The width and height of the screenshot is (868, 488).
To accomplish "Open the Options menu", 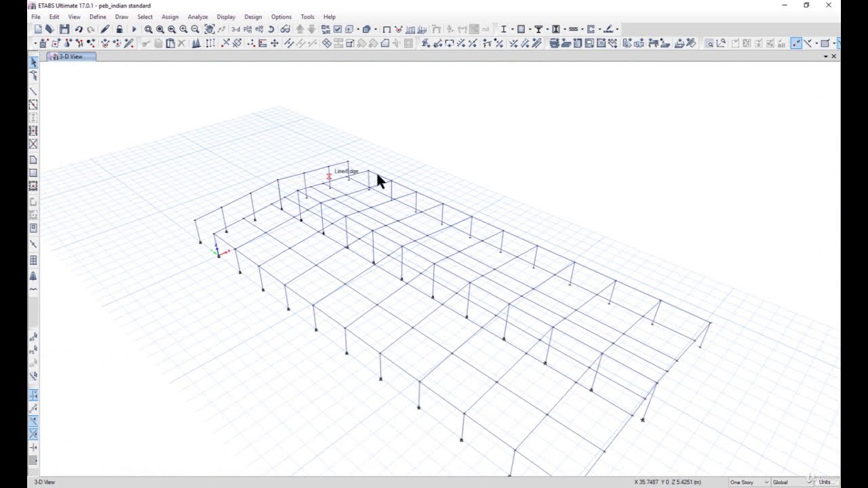I will 281,17.
